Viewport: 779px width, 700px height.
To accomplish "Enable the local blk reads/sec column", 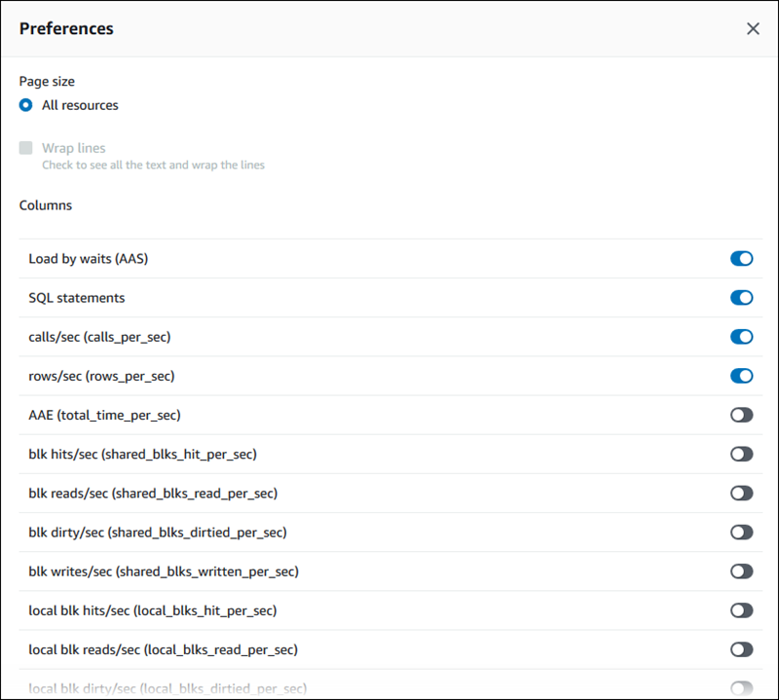I will point(741,649).
